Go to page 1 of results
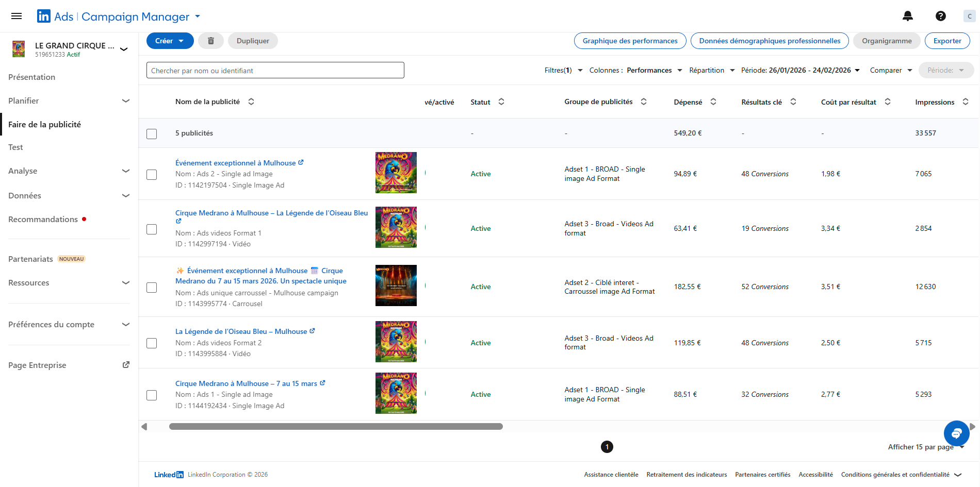This screenshot has height=487, width=980. 607,447
